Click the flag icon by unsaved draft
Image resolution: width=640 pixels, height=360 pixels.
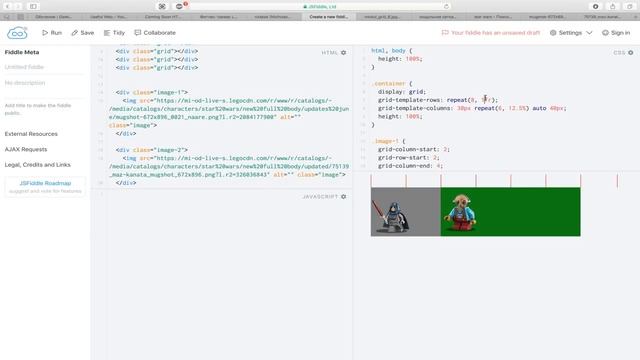445,33
